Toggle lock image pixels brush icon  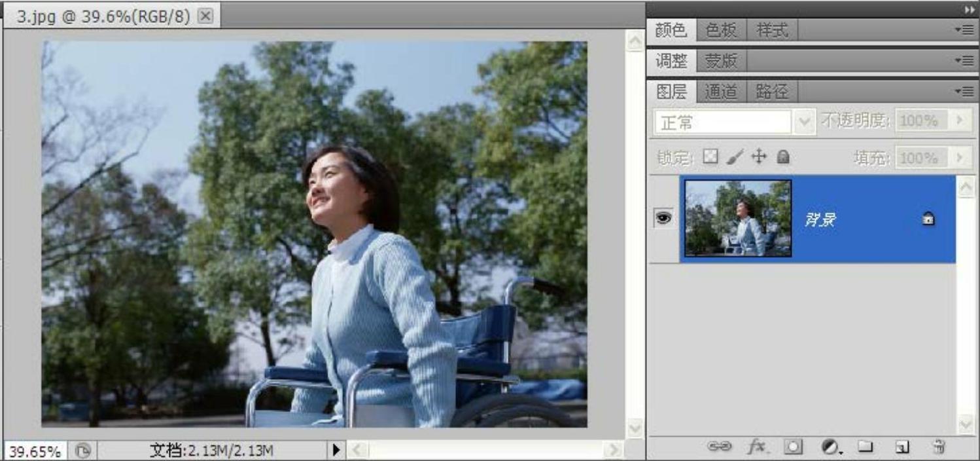734,157
